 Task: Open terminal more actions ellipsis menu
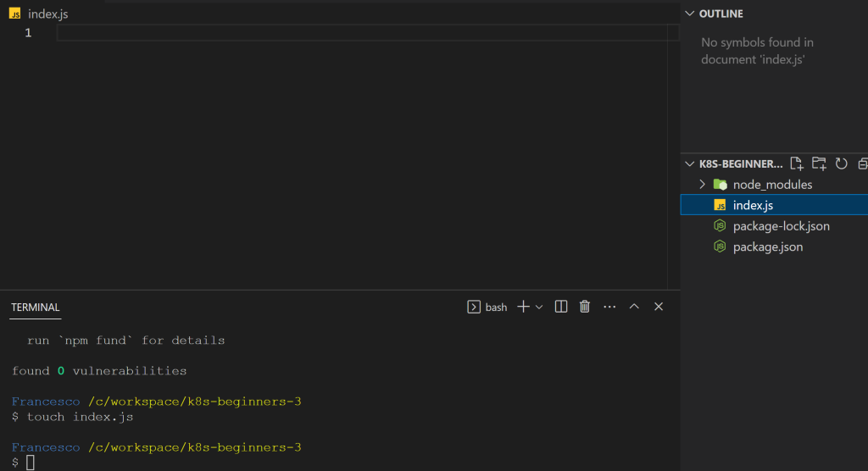point(609,307)
